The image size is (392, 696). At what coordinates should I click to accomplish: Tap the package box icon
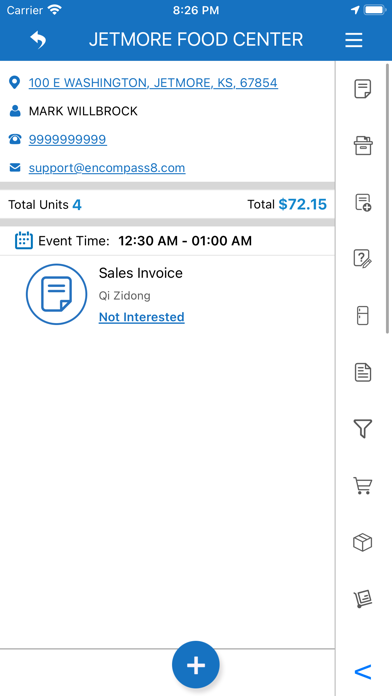(363, 542)
